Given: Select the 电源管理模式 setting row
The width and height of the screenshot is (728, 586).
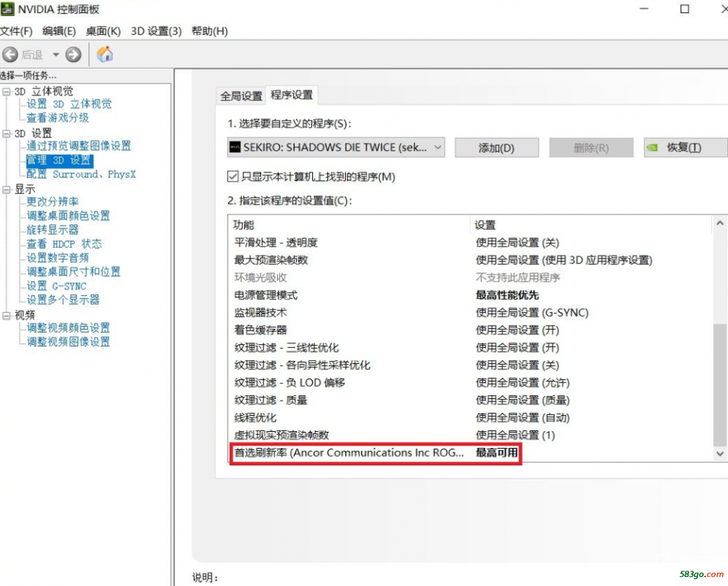Looking at the screenshot, I should tap(470, 295).
